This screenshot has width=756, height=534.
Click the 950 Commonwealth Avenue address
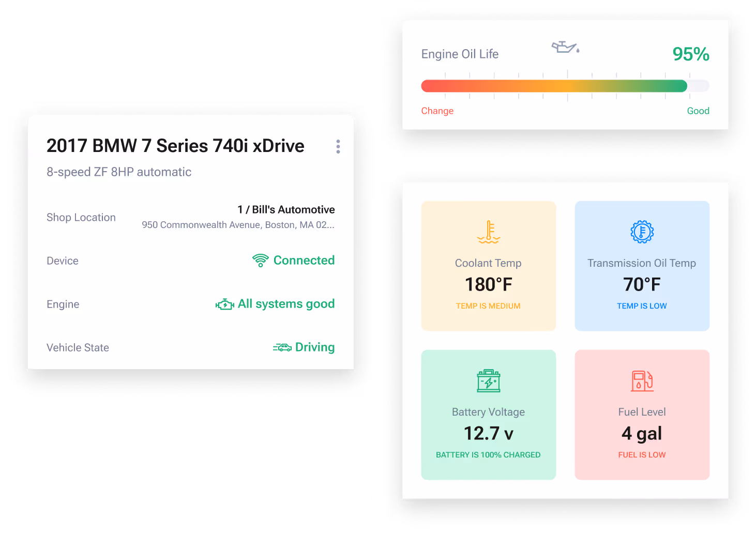pos(238,225)
